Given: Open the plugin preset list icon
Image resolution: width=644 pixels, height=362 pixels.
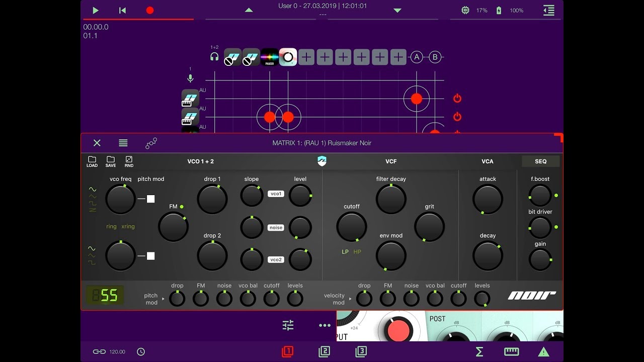Looking at the screenshot, I should (123, 143).
